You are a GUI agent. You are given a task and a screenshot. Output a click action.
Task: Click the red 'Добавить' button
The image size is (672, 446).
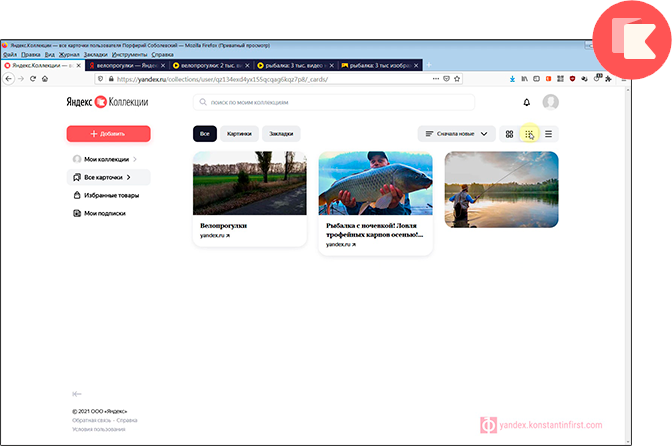(x=108, y=134)
